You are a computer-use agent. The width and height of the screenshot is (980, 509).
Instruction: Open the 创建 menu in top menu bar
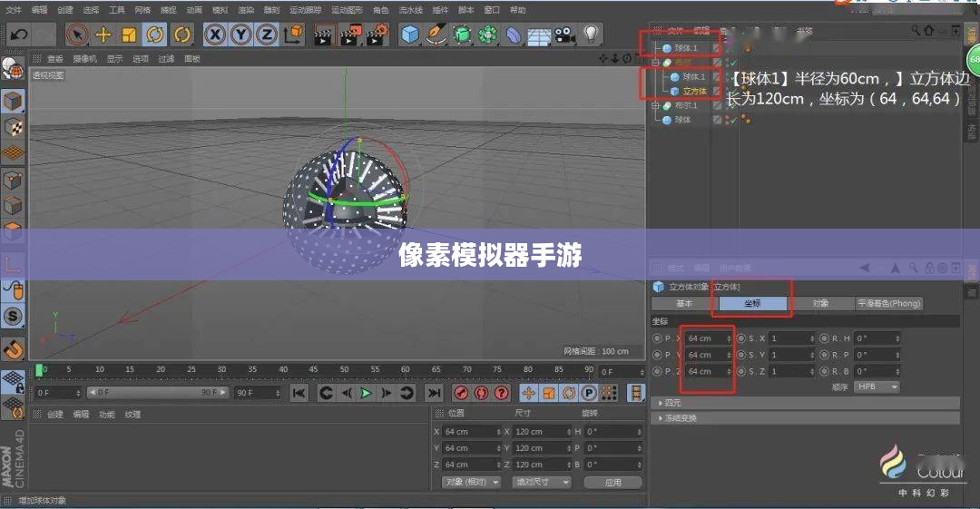tap(65, 10)
